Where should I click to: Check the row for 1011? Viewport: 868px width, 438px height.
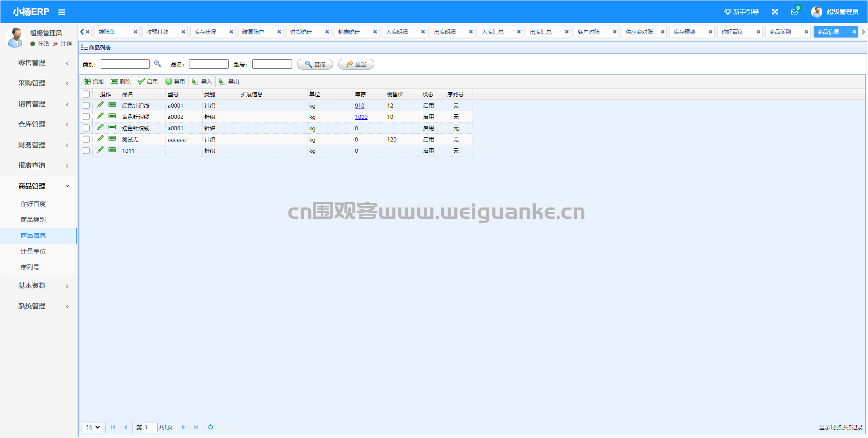point(86,151)
